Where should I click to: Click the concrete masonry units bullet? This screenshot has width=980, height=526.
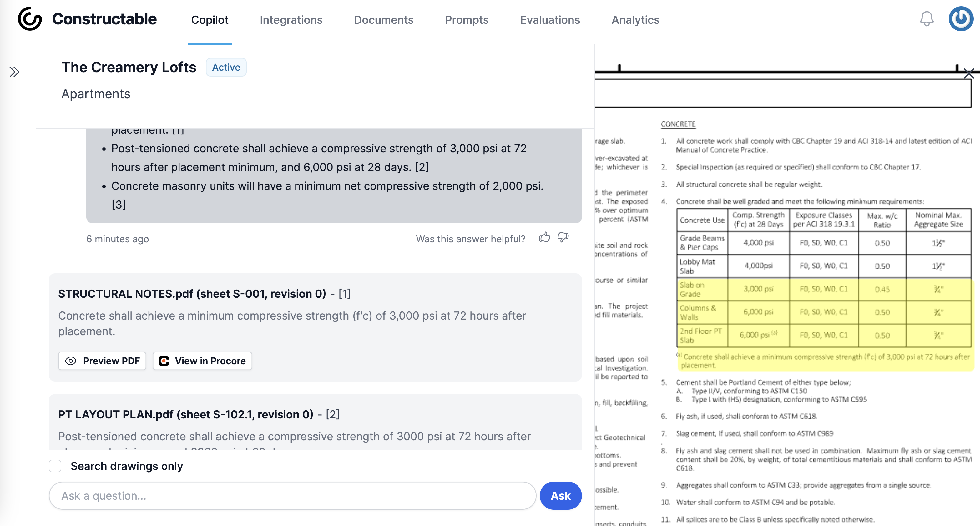[327, 195]
